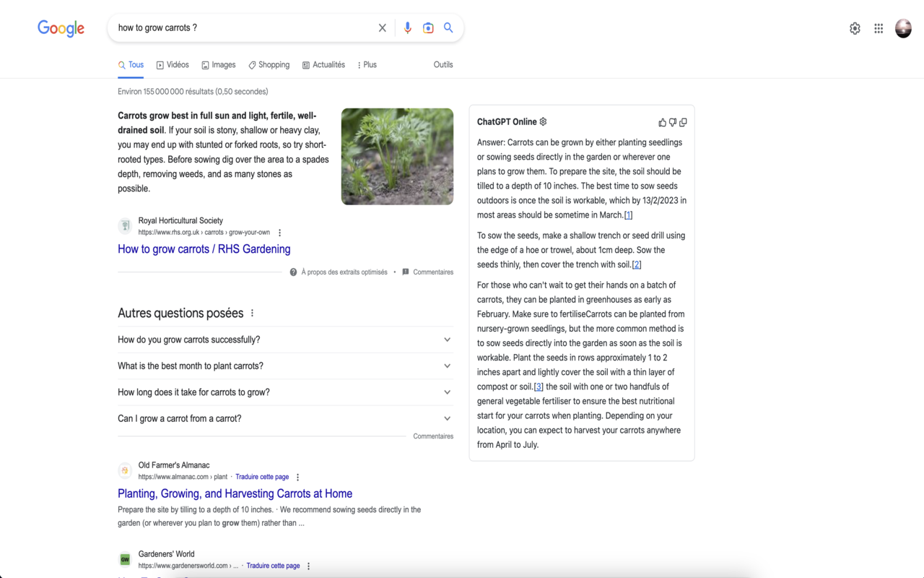
Task: Copy the ChatGPT Online answer
Action: [683, 122]
